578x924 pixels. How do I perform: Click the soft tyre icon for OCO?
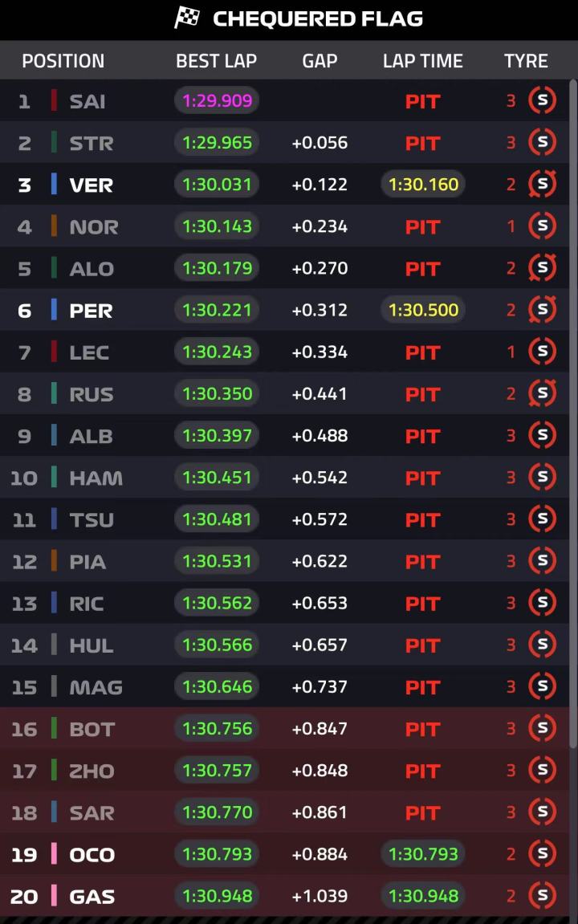542,853
